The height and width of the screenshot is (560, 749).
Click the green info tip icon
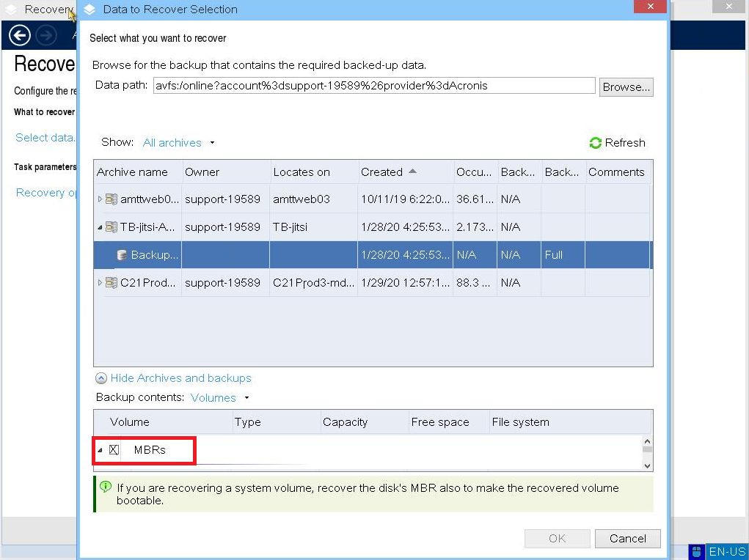pyautogui.click(x=106, y=487)
